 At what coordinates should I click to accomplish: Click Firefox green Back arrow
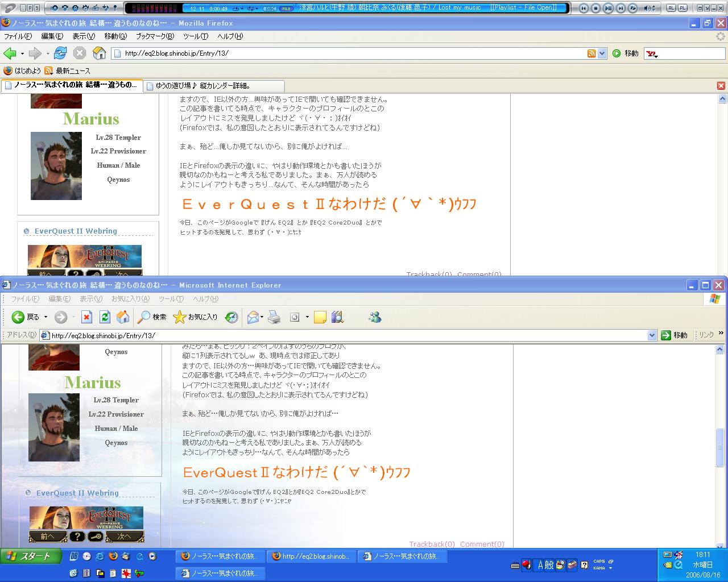pos(10,53)
